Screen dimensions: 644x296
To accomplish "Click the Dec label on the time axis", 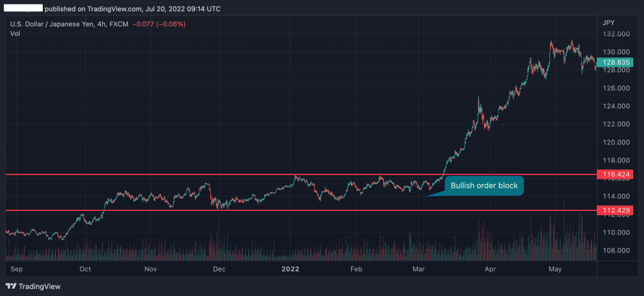I will coord(219,270).
